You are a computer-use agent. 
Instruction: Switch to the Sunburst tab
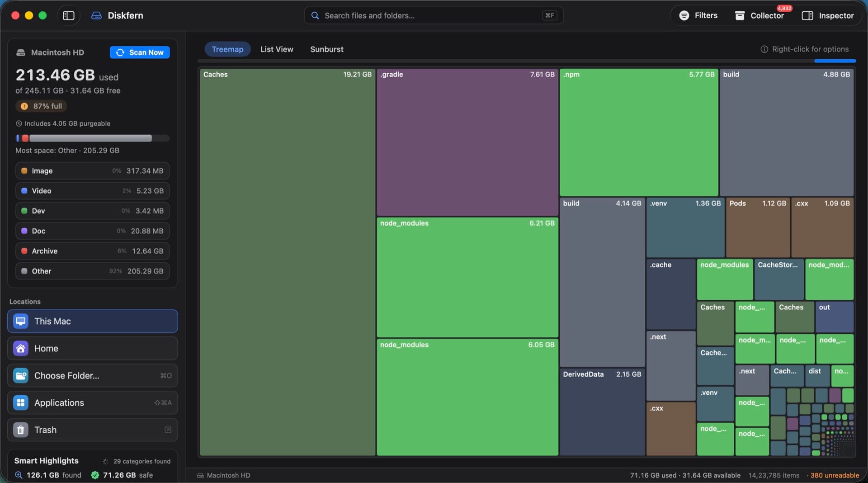pos(326,49)
